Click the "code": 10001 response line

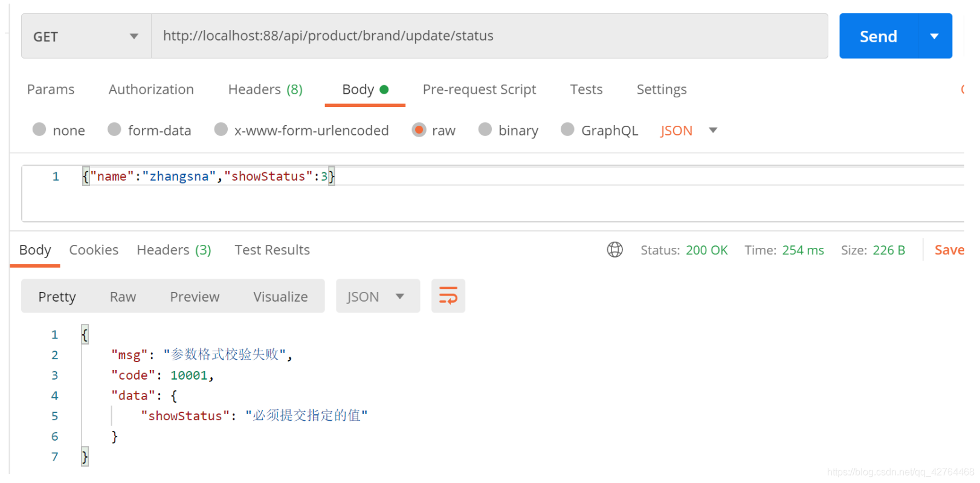[163, 375]
